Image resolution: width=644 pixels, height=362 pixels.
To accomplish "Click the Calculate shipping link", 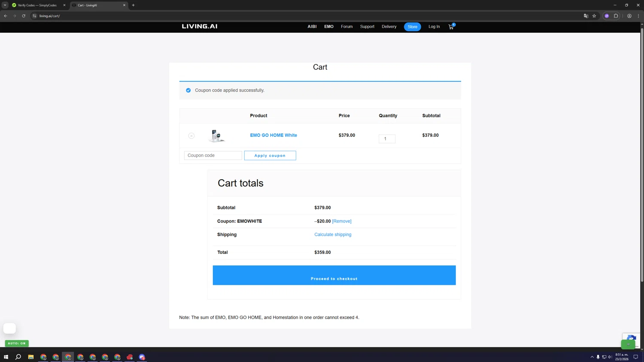I will [333, 235].
